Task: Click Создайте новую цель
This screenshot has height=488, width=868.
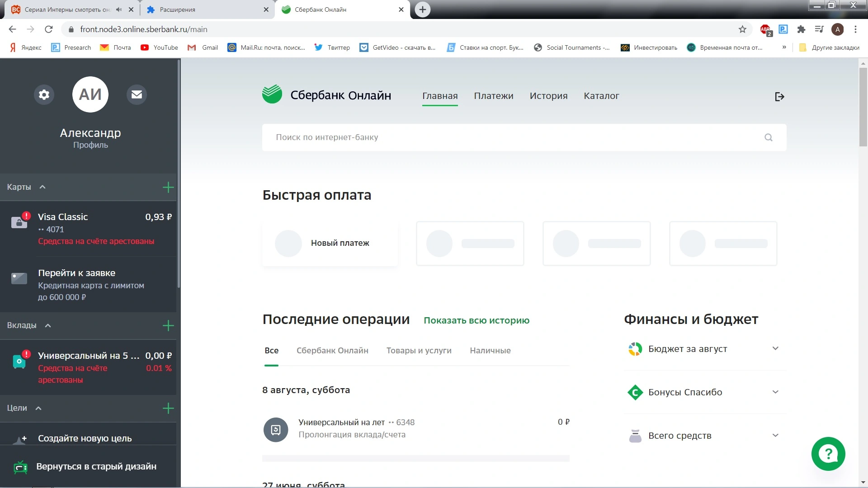Action: click(85, 438)
